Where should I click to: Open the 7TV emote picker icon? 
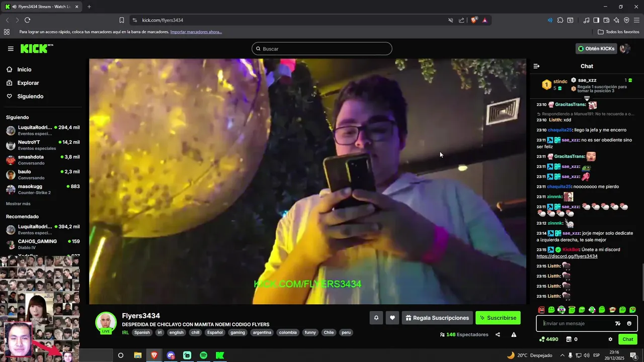(618, 323)
